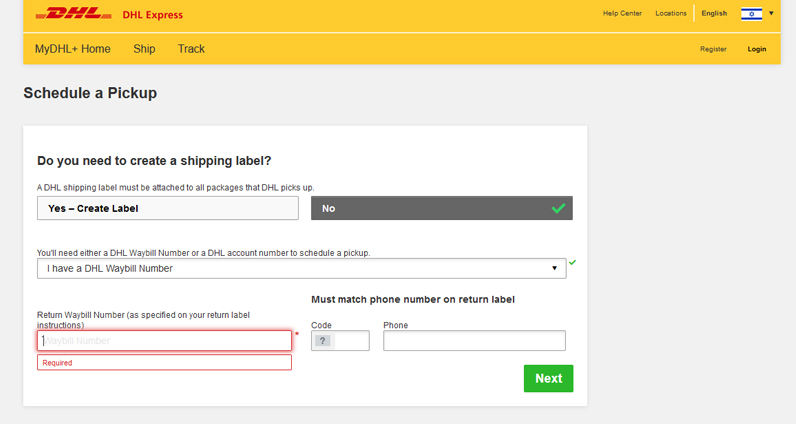
Task: Click the Israel flag icon
Action: [x=751, y=14]
